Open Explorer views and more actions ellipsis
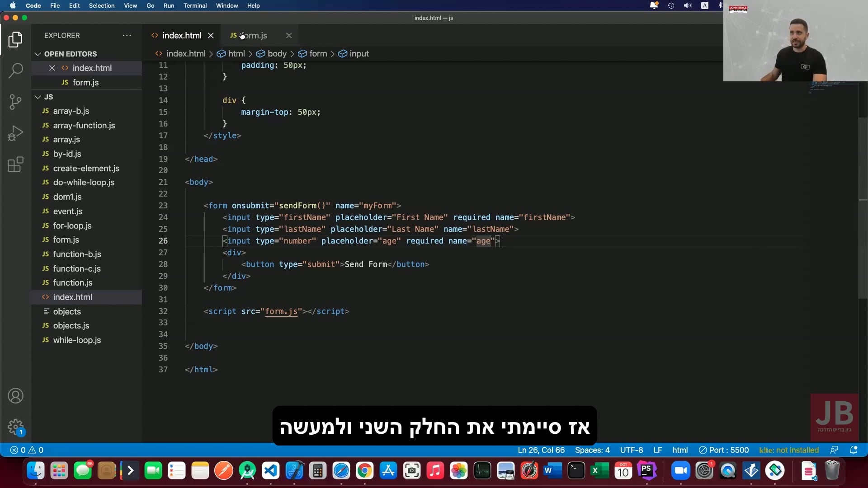This screenshot has height=488, width=868. pyautogui.click(x=127, y=36)
